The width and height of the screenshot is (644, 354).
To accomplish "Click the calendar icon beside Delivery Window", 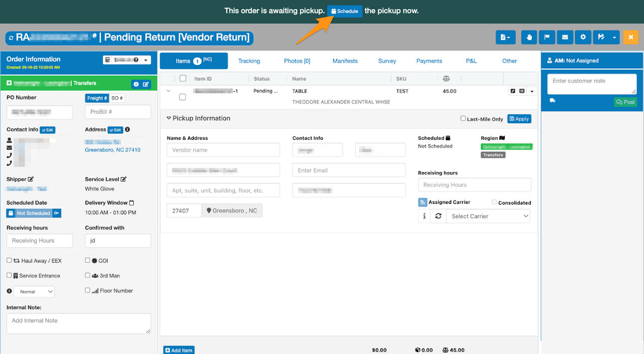I will [132, 203].
